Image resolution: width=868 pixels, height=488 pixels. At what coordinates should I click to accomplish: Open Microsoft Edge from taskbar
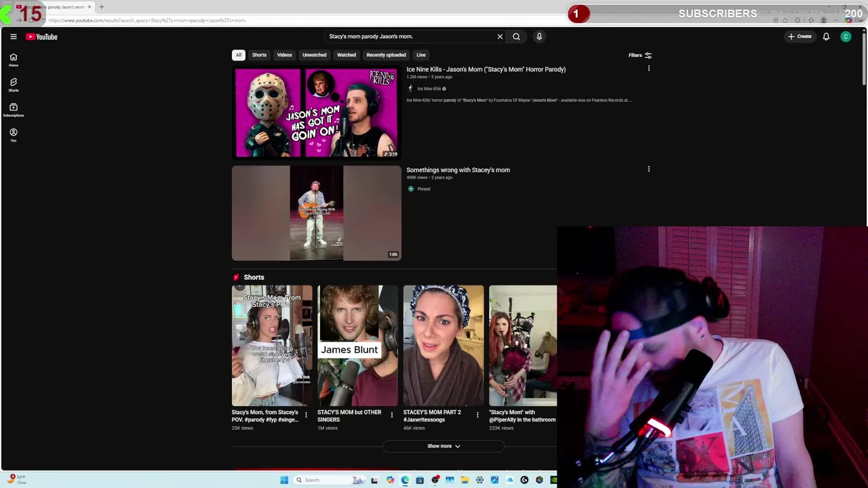coord(405,480)
